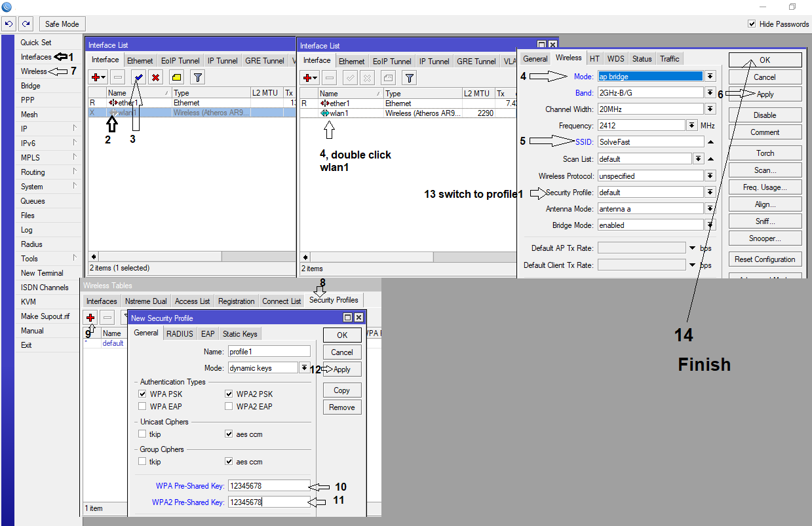Expand the Default AP Tx Rate field
Screen dimensions: 812x526
click(x=693, y=248)
